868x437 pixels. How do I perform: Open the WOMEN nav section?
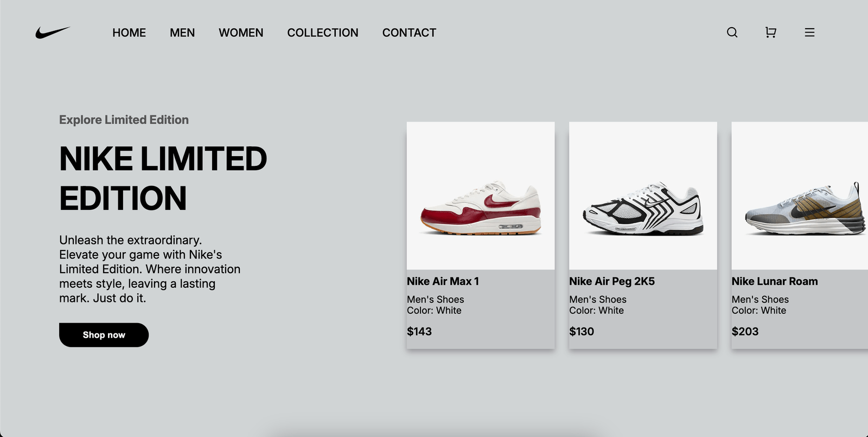point(241,33)
